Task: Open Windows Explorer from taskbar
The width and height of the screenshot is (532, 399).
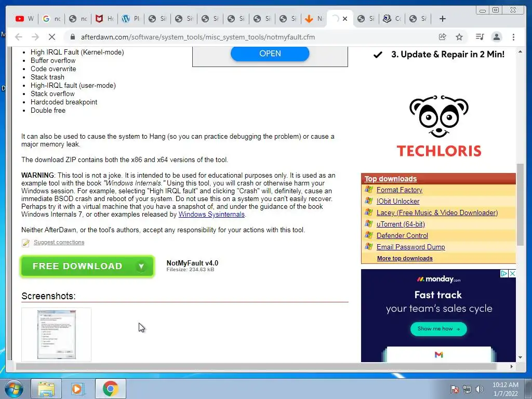Action: 46,389
